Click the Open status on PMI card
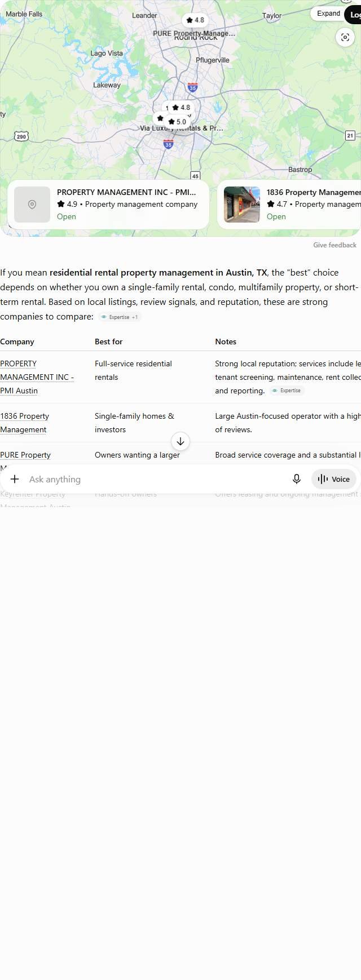This screenshot has width=361, height=980. pos(67,216)
